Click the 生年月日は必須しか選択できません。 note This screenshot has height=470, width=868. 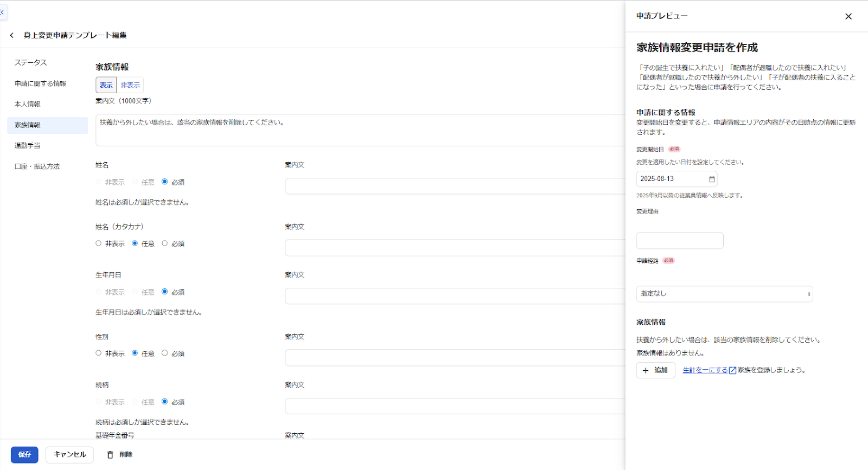tap(149, 312)
